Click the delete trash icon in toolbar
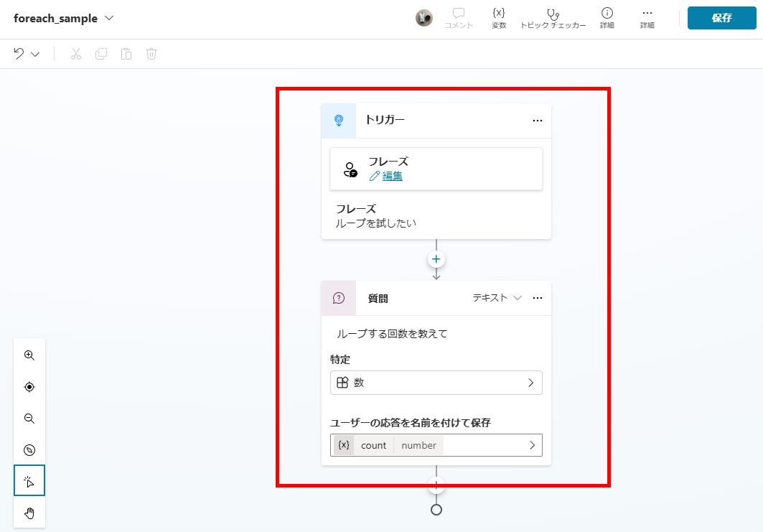The width and height of the screenshot is (763, 532). (x=151, y=54)
